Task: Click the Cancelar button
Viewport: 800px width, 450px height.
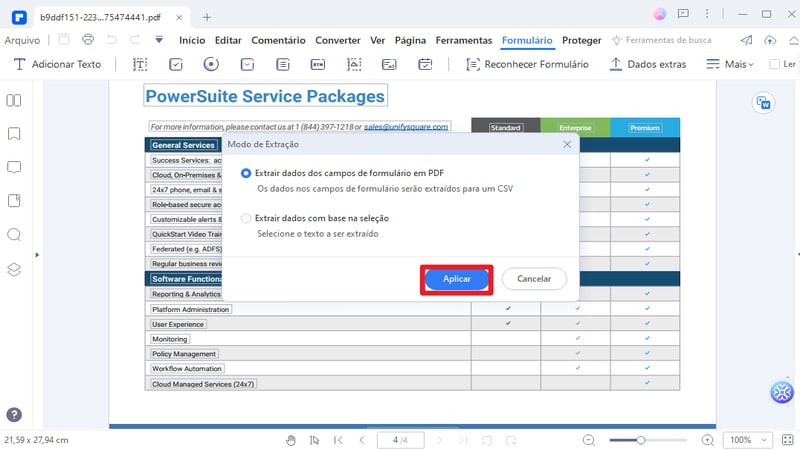Action: click(534, 279)
